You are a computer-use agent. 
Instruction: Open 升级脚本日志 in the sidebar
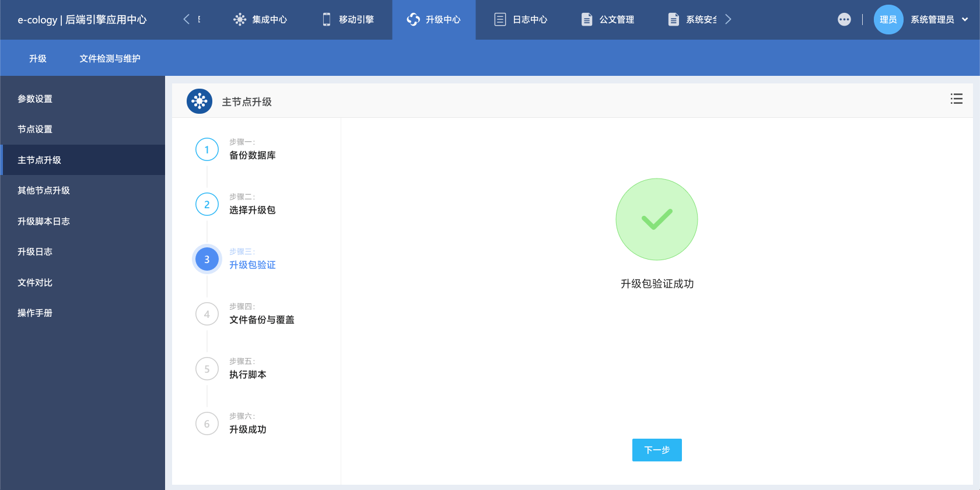[x=82, y=221]
